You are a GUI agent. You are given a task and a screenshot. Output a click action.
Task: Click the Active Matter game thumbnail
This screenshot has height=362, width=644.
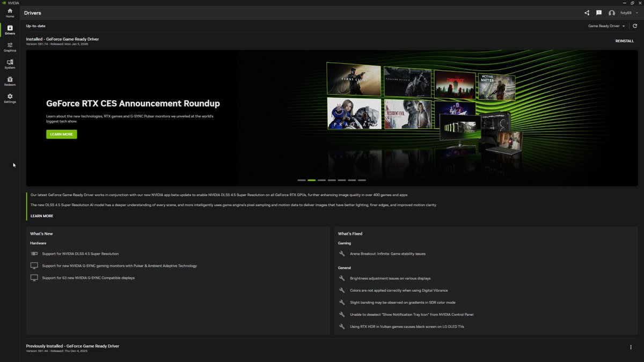(x=496, y=87)
